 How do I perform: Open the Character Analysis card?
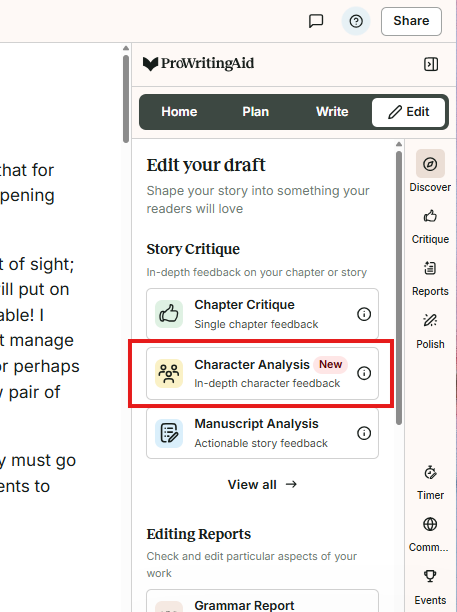[262, 373]
